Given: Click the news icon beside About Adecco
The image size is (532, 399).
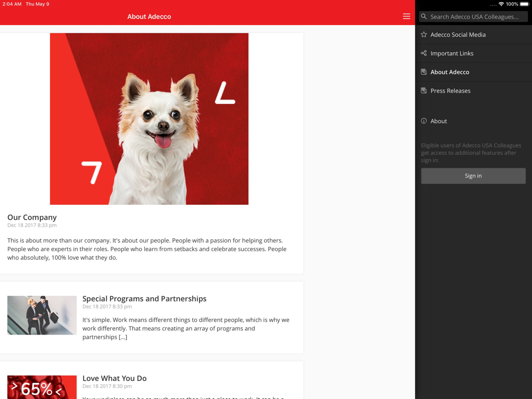Looking at the screenshot, I should pos(424,72).
